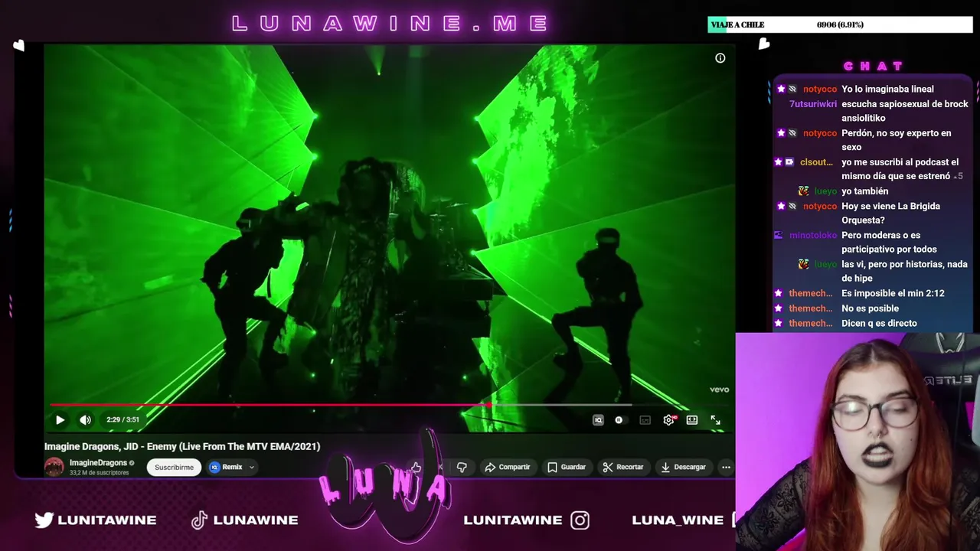Click the LUNA_WINE handle in the footer

click(x=678, y=520)
